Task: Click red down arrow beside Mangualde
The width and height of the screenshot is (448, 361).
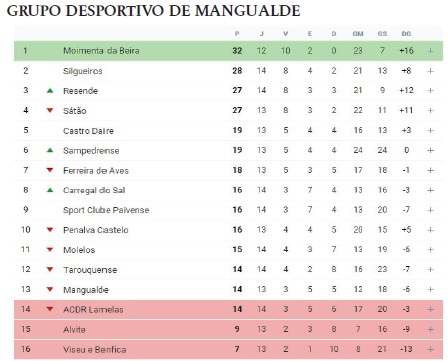Action: pyautogui.click(x=50, y=289)
